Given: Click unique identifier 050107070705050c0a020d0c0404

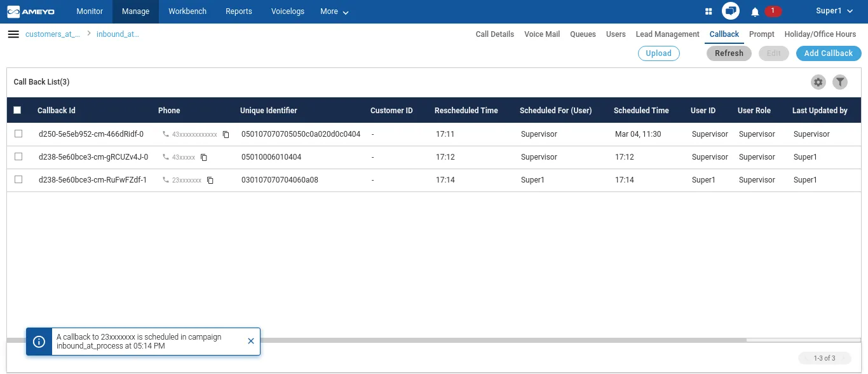Looking at the screenshot, I should click(x=301, y=134).
